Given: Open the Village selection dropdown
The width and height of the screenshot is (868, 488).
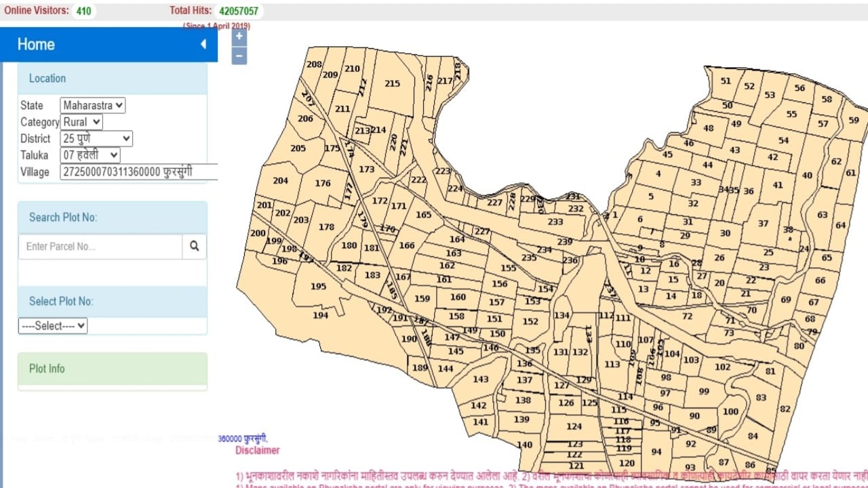Looking at the screenshot, I should [x=139, y=172].
